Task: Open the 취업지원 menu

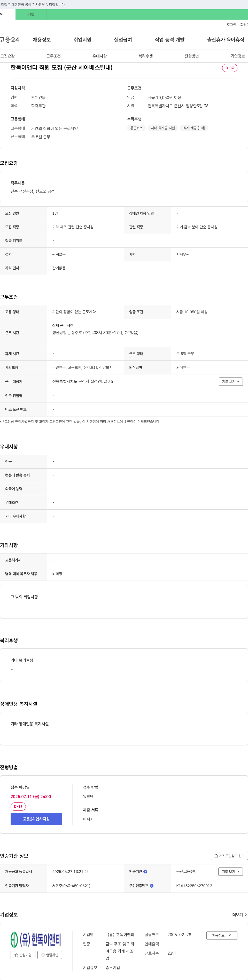Action: [x=82, y=39]
